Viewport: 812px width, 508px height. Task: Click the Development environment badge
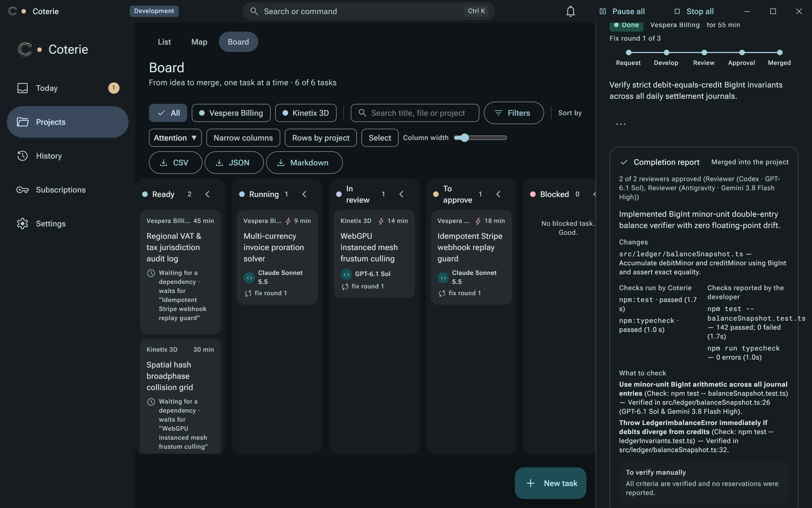click(154, 11)
